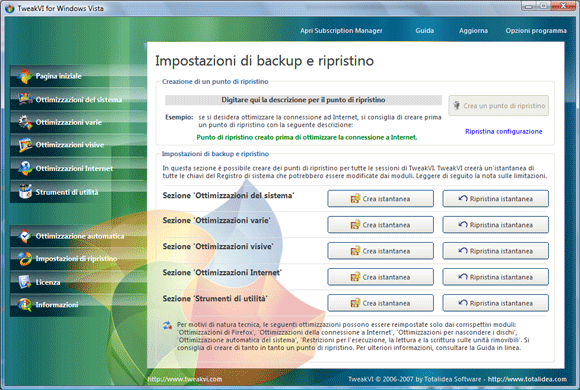
Task: Open Ottimizzazione automatica page
Action: click(x=78, y=236)
